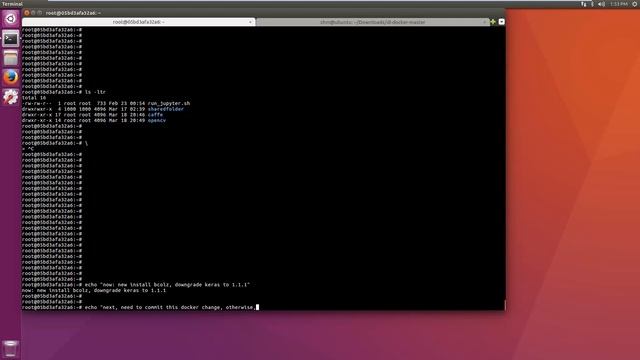The width and height of the screenshot is (640, 360).
Task: Open the Bluetooth indicator menu
Action: (x=592, y=4)
